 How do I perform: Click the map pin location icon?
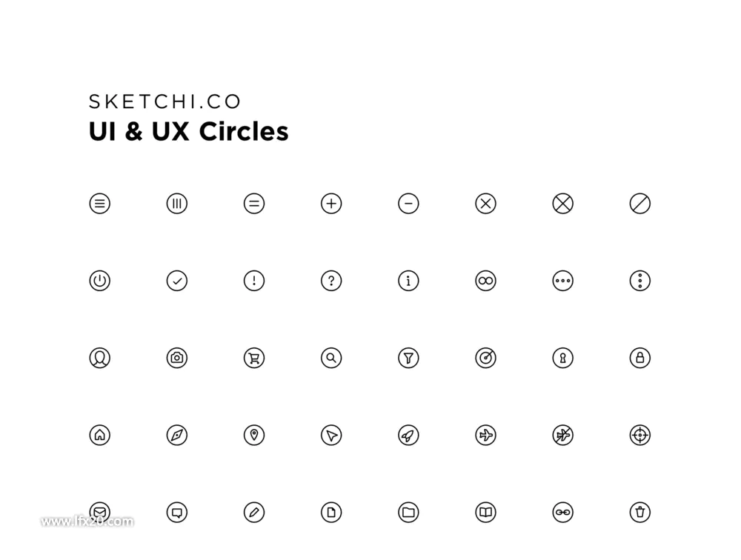(x=254, y=435)
